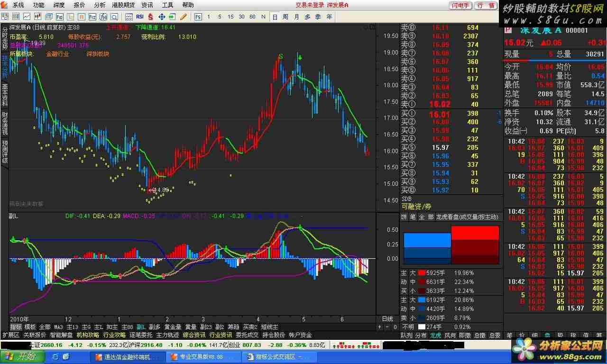Open the f(x) formula manager icon
This screenshot has height=364, width=607.
103,17
